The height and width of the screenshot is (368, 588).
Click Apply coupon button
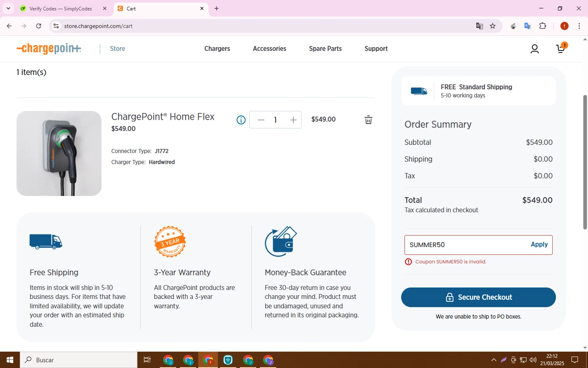(539, 244)
